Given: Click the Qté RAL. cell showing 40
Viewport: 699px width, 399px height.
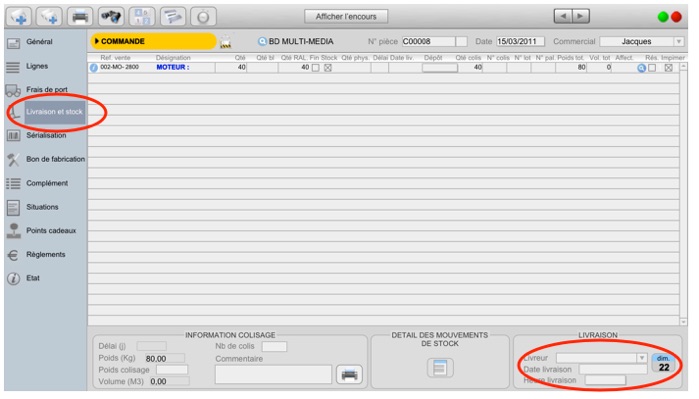Looking at the screenshot, I should pyautogui.click(x=294, y=68).
